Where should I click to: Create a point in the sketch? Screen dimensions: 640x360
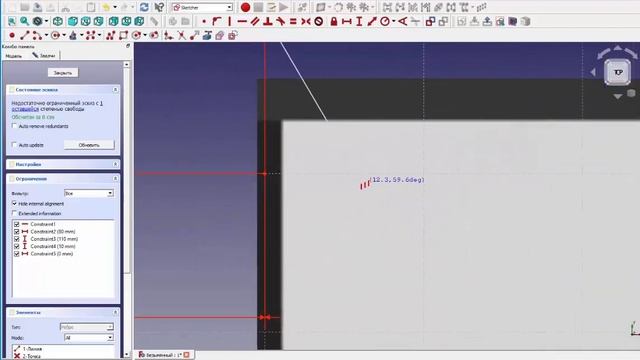(x=12, y=36)
